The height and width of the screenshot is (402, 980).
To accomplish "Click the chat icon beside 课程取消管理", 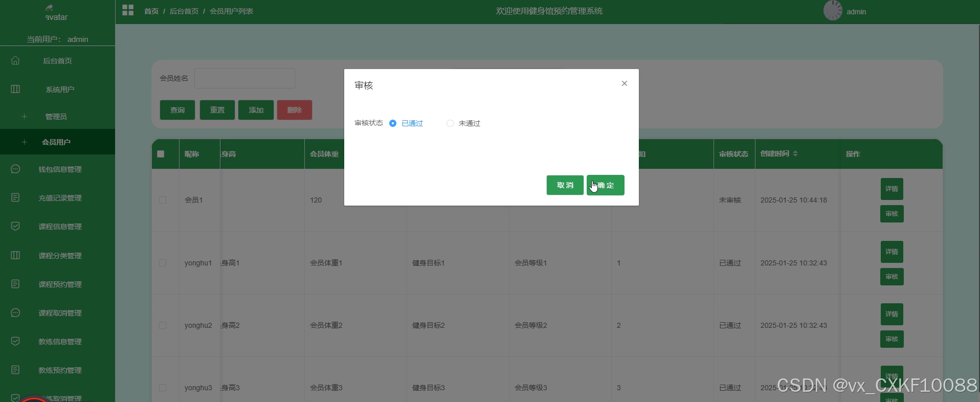I will click(x=15, y=312).
